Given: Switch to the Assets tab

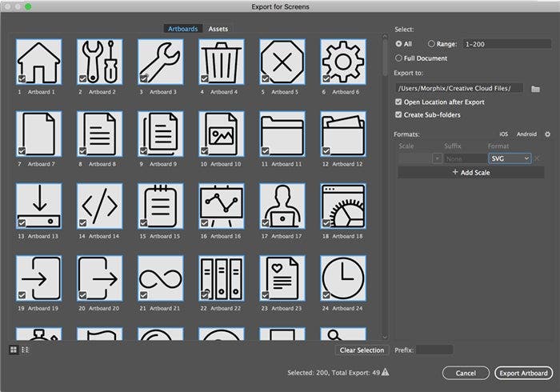Looking at the screenshot, I should coord(218,29).
